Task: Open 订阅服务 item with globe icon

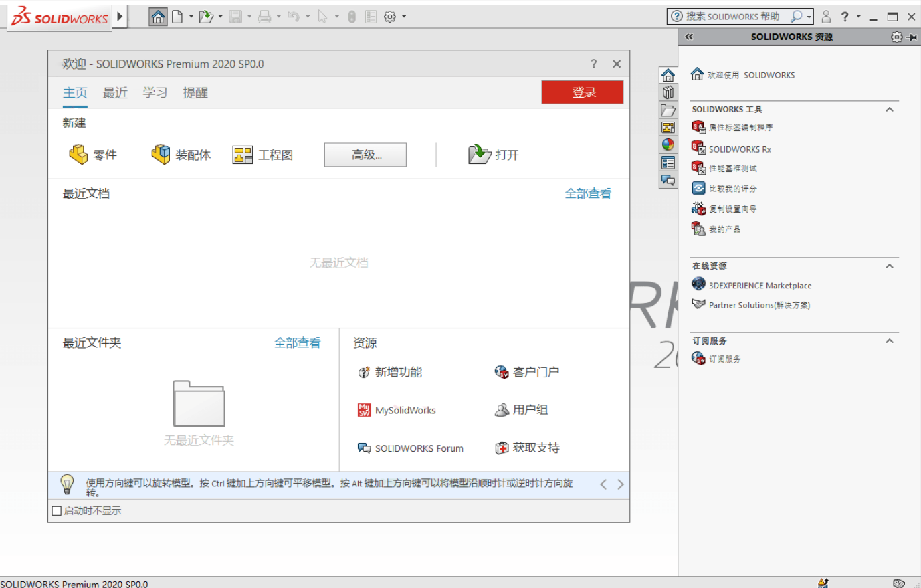Action: 716,359
